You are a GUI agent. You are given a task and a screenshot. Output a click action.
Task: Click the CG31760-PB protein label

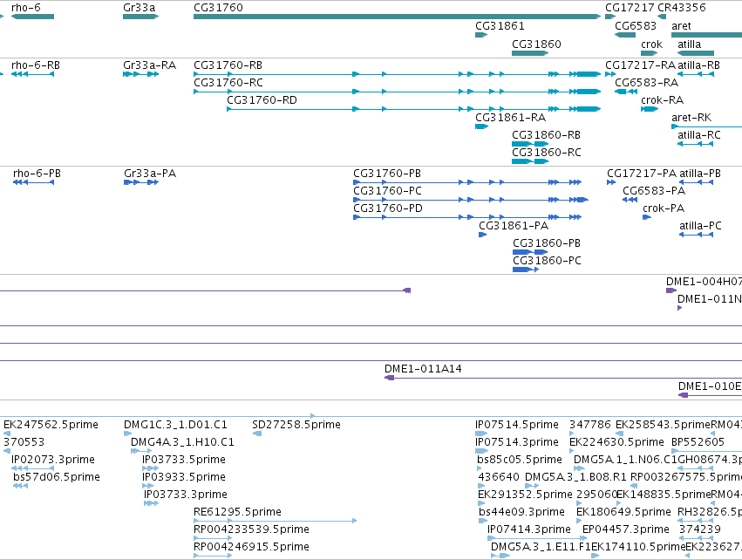[387, 174]
